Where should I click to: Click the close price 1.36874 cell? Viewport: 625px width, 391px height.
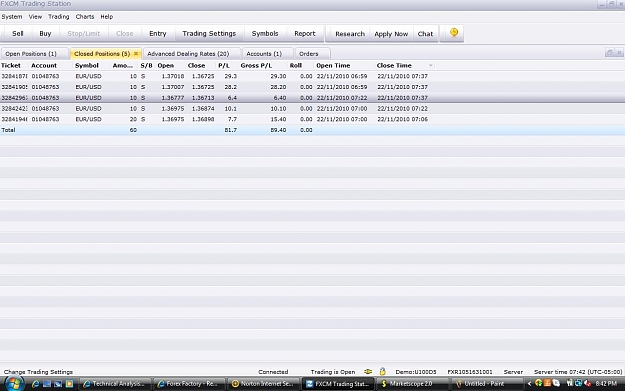[203, 108]
